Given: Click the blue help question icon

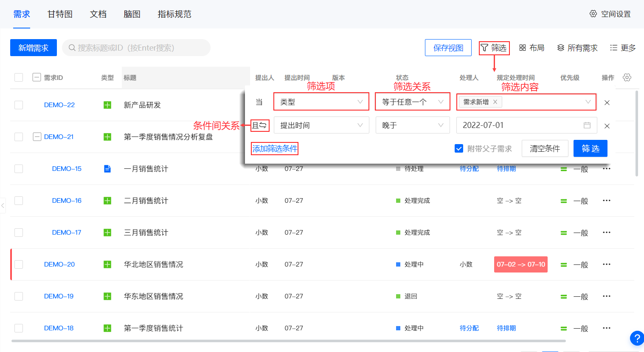Looking at the screenshot, I should (x=637, y=338).
